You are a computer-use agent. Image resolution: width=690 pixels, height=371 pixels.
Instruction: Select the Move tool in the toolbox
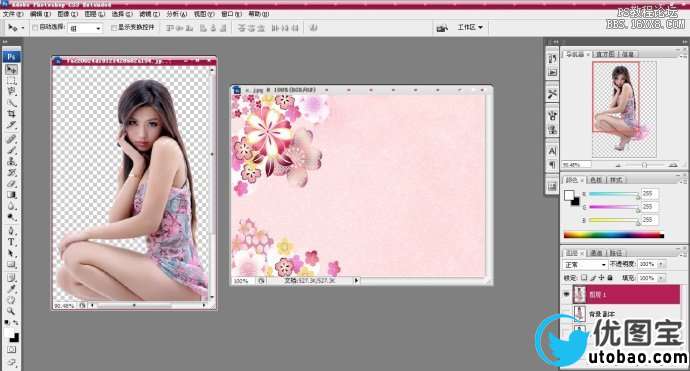tap(11, 70)
